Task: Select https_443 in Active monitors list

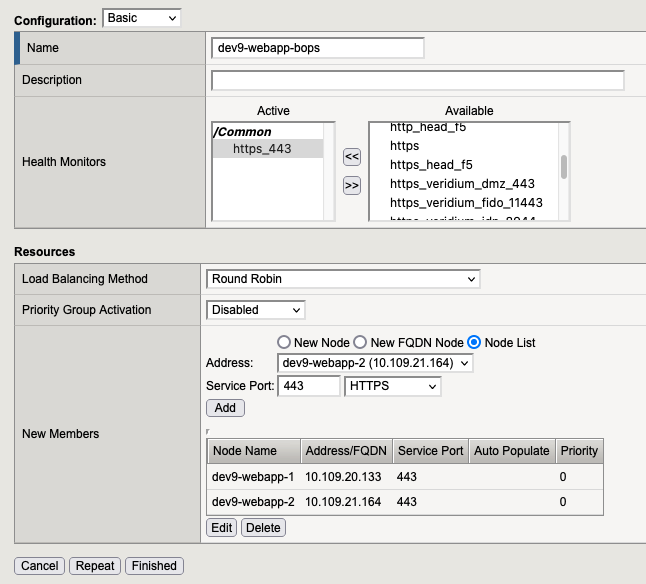Action: pyautogui.click(x=263, y=149)
